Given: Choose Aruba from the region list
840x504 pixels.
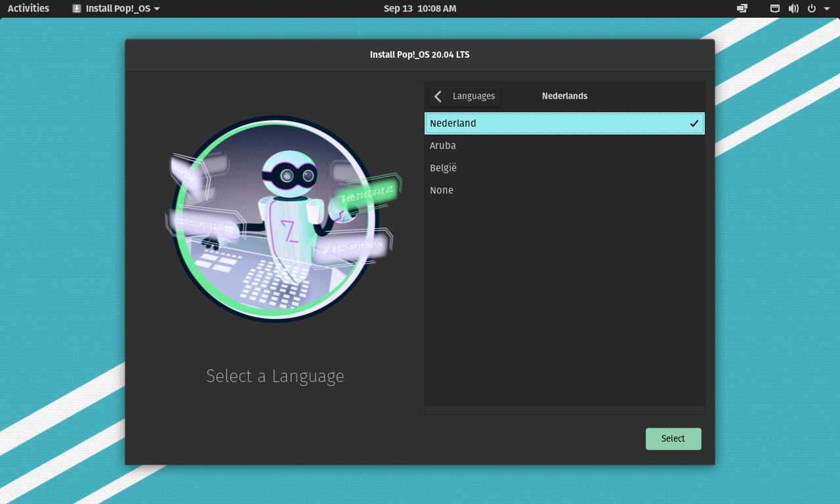Looking at the screenshot, I should [x=443, y=146].
